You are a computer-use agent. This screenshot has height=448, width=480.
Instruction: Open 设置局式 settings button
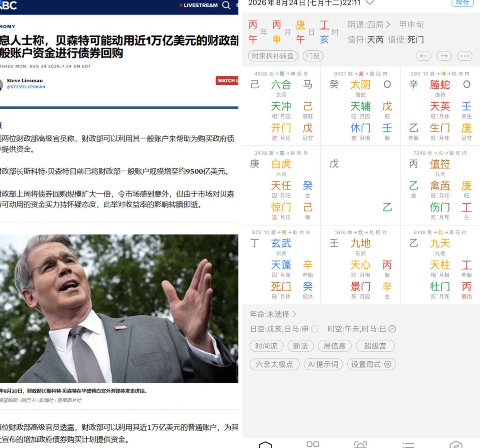[371, 364]
